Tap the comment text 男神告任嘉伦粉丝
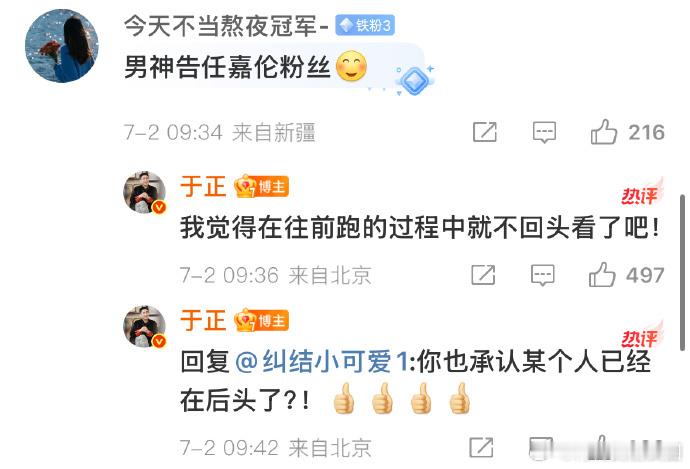Viewport: 690px width, 469px height. [227, 68]
